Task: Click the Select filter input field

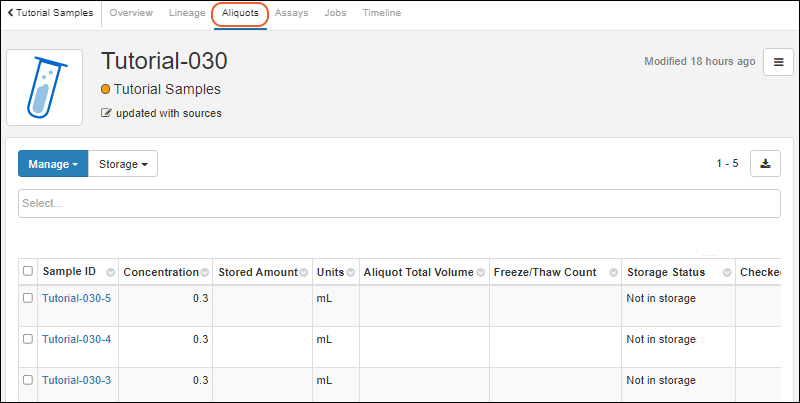Action: click(x=399, y=203)
